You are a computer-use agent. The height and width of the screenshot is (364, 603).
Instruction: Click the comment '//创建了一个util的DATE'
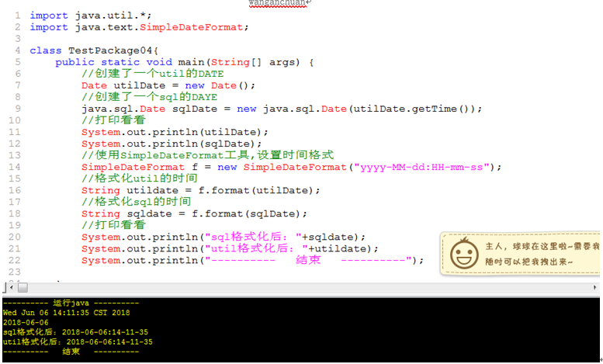153,74
